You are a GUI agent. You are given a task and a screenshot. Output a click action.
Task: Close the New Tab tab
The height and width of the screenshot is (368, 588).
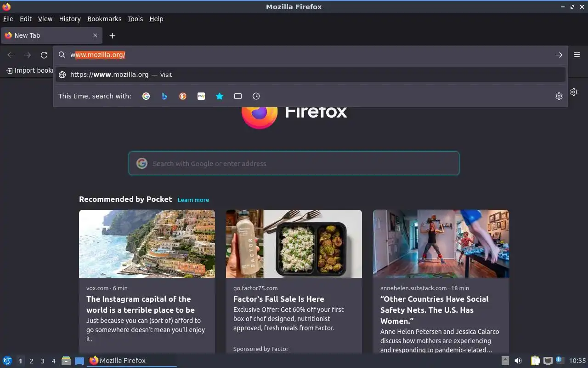pyautogui.click(x=95, y=35)
